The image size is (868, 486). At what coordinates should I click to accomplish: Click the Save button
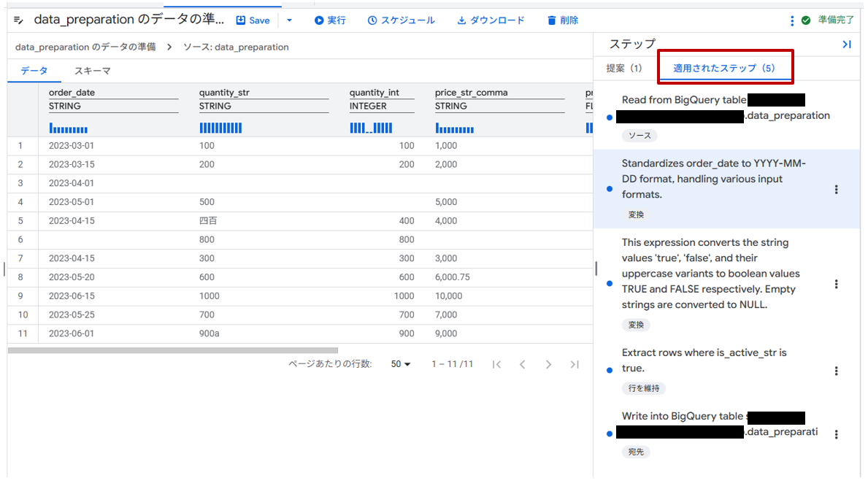[x=253, y=20]
